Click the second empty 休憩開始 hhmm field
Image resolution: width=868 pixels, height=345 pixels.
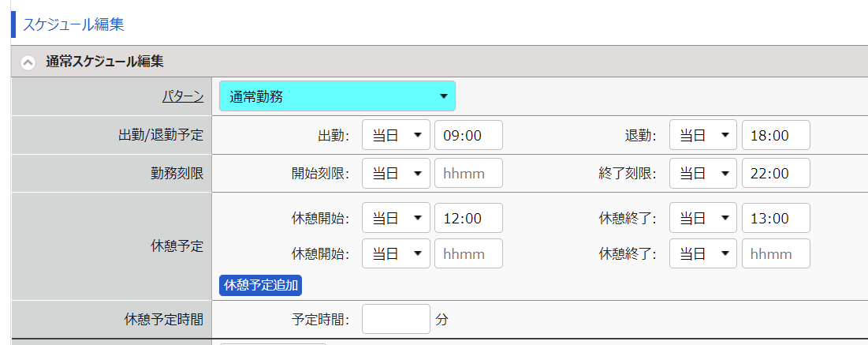(x=468, y=253)
